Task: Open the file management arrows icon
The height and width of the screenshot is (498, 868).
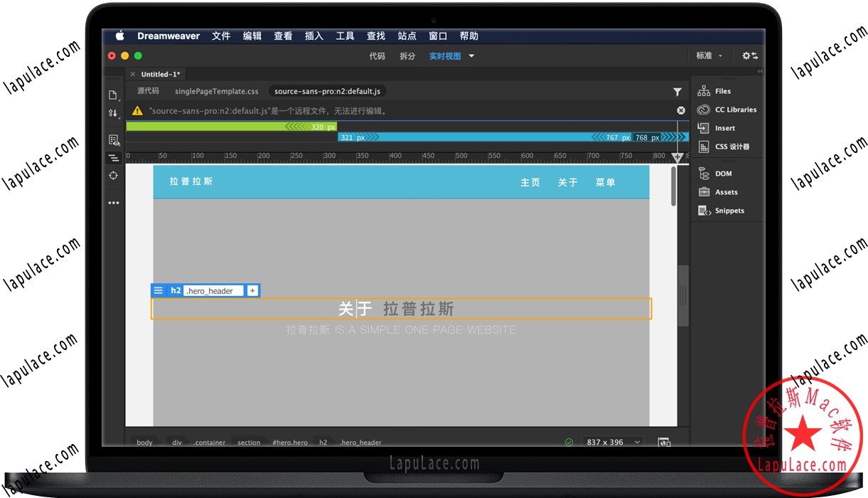Action: coord(113,113)
